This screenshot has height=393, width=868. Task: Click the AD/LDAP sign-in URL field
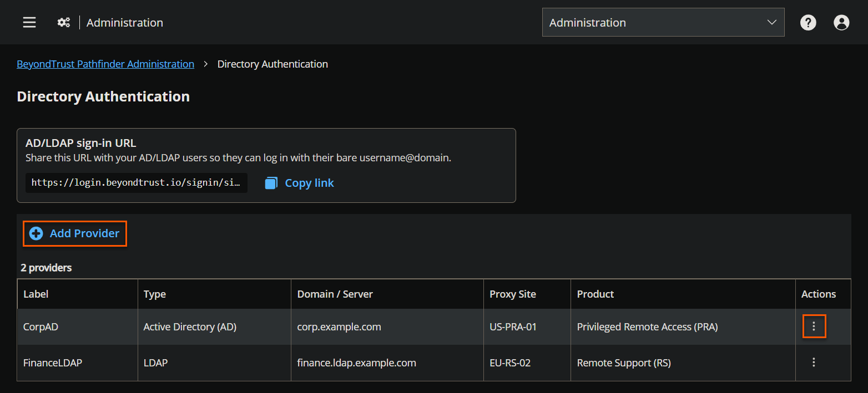[137, 182]
